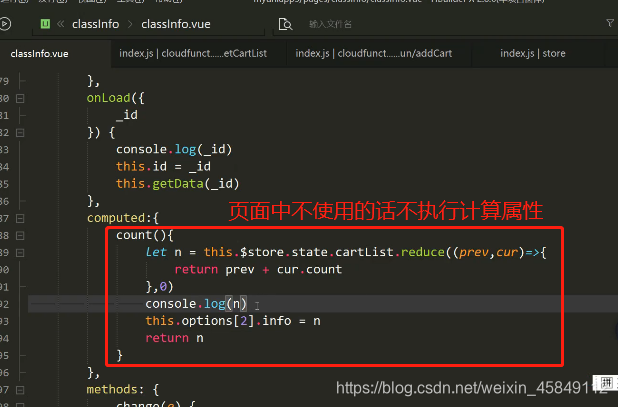Collapse the onLoad fold marker
The width and height of the screenshot is (618, 407).
[20, 98]
